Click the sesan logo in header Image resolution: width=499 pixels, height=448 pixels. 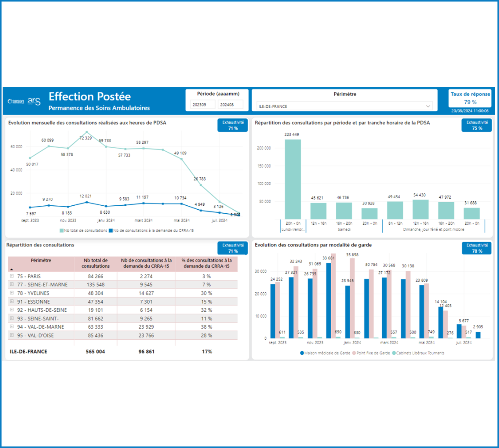point(16,101)
